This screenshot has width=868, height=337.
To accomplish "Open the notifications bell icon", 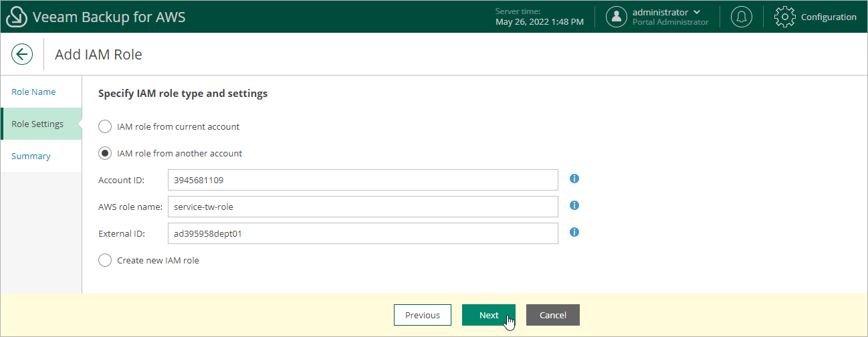I will pyautogui.click(x=741, y=17).
